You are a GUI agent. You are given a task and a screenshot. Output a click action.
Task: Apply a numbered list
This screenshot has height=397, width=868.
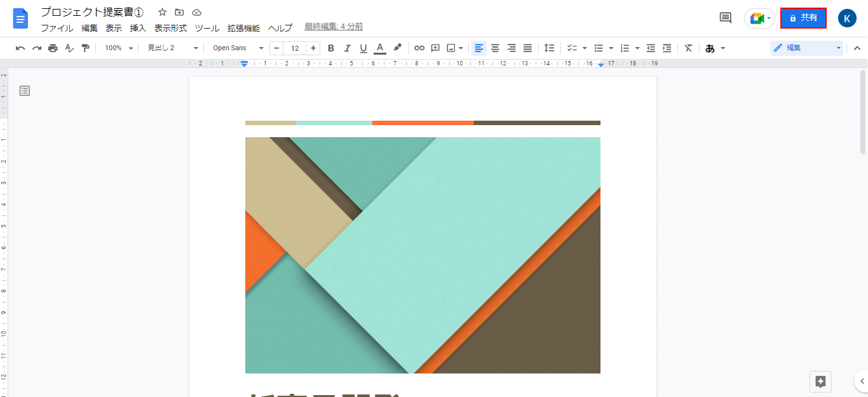625,48
